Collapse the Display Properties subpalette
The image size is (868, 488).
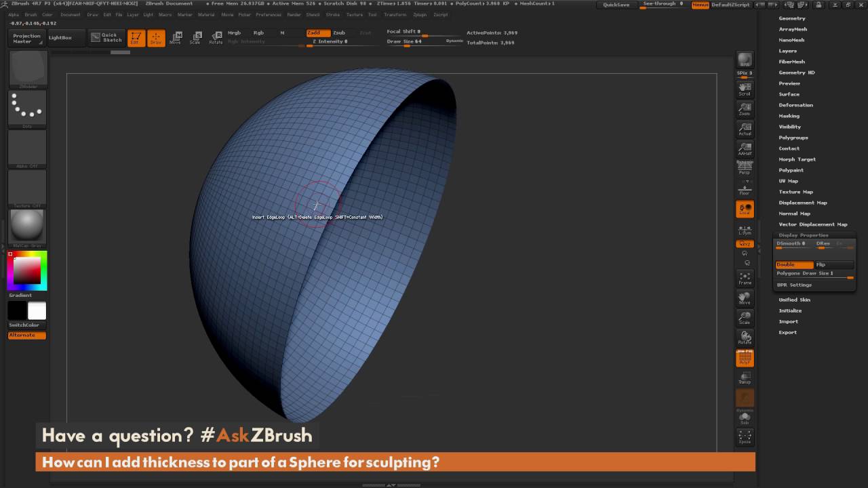804,235
